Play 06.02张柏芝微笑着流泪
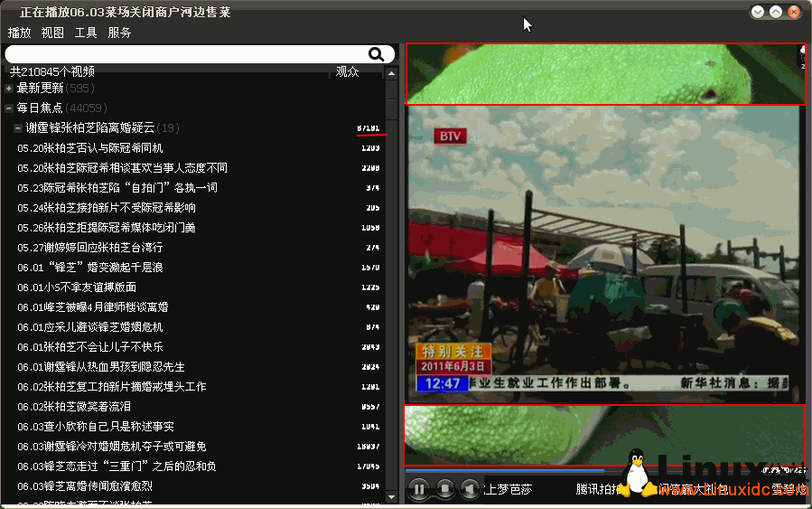Screen dimensions: 812x509 [74, 406]
